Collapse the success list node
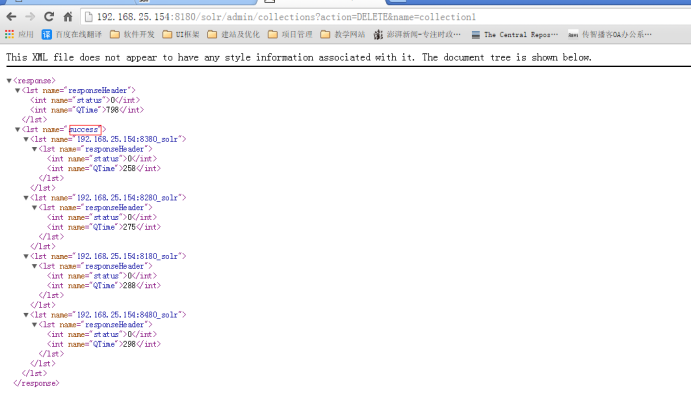The image size is (691, 417). click(18, 130)
